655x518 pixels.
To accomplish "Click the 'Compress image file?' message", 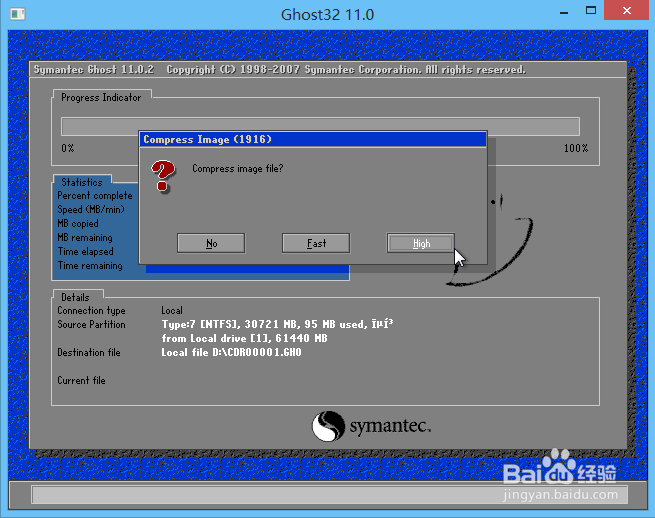I will [x=238, y=168].
